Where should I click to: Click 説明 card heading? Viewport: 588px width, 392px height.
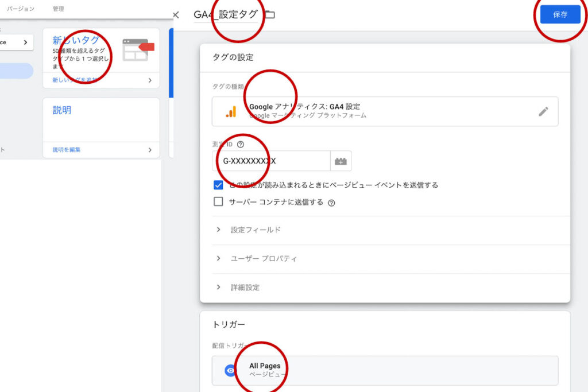point(62,110)
